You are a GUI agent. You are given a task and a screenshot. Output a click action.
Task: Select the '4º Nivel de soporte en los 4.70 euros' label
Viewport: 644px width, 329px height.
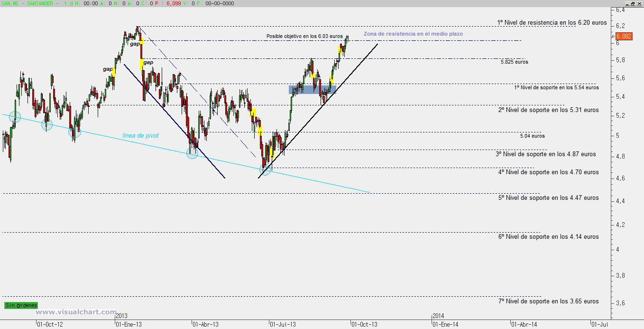(548, 172)
